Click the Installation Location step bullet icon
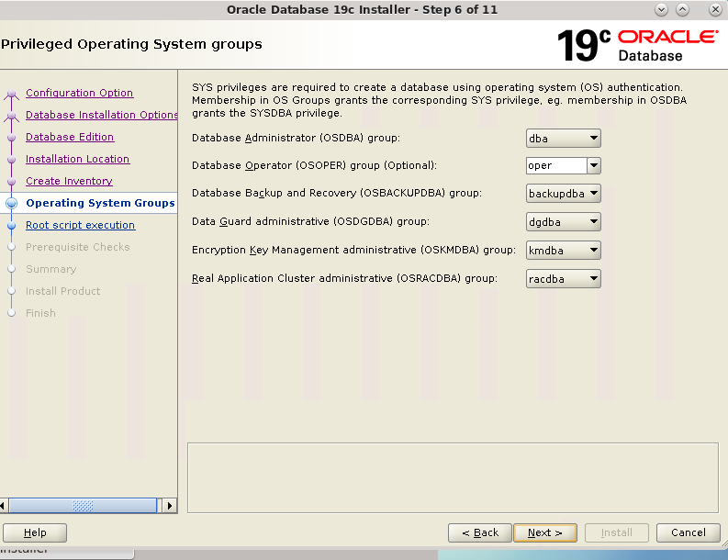Viewport: 728px width, 560px height. (12, 159)
